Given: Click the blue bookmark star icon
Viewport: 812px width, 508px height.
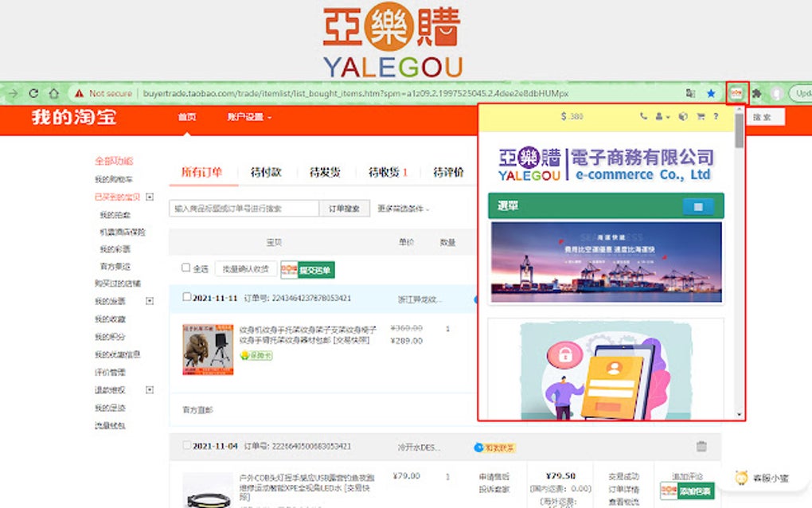Looking at the screenshot, I should tap(711, 93).
